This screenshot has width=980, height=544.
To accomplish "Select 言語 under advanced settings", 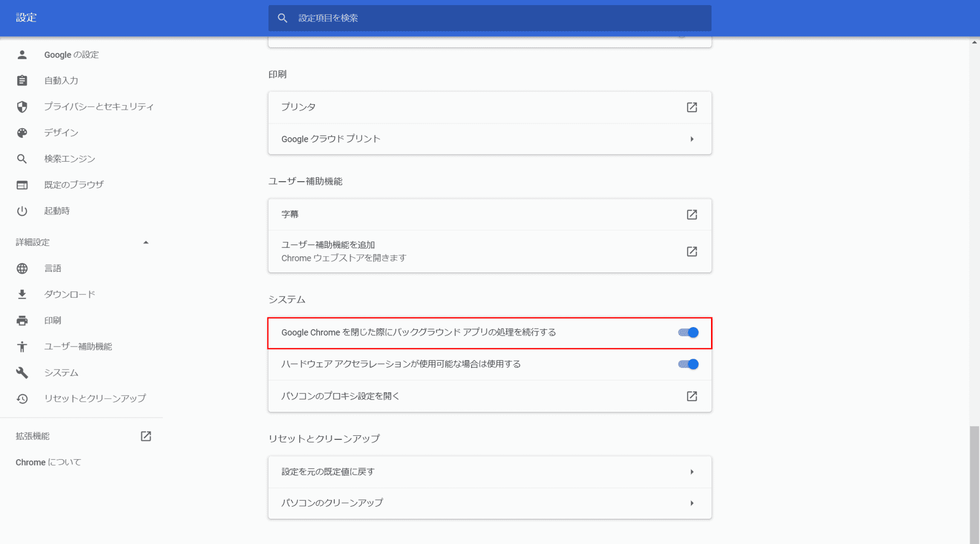I will [x=53, y=268].
